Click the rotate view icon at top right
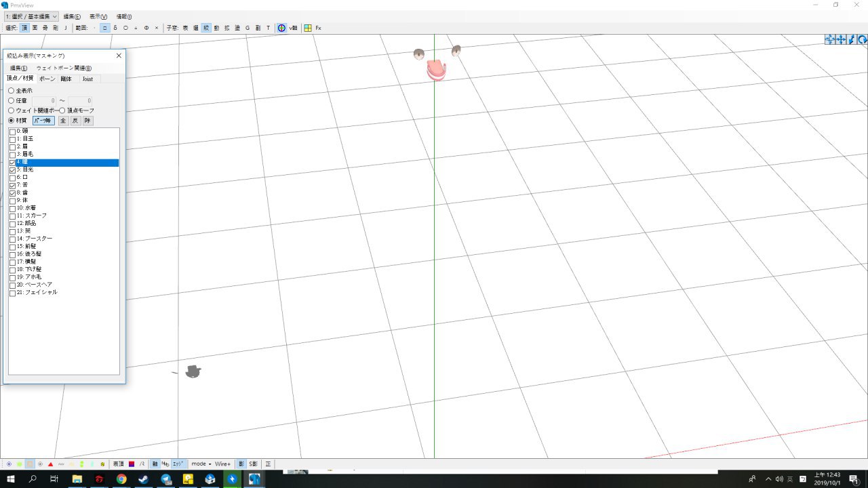Screen dimensions: 868x488 pos(863,40)
